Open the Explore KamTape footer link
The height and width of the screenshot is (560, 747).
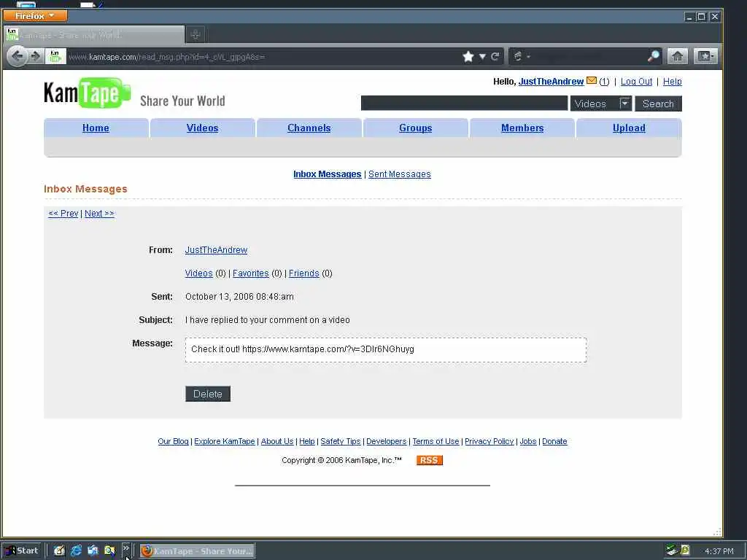coord(225,441)
